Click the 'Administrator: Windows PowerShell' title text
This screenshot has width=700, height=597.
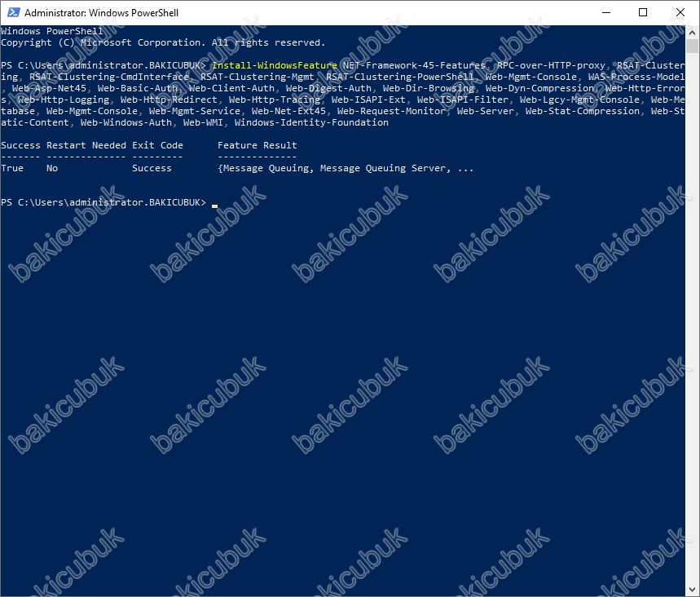coord(101,13)
